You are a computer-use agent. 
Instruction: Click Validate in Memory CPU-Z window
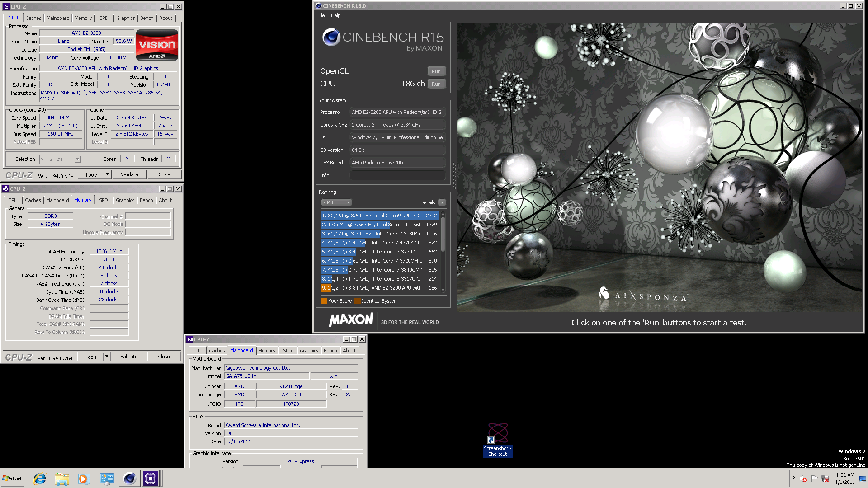click(x=129, y=357)
